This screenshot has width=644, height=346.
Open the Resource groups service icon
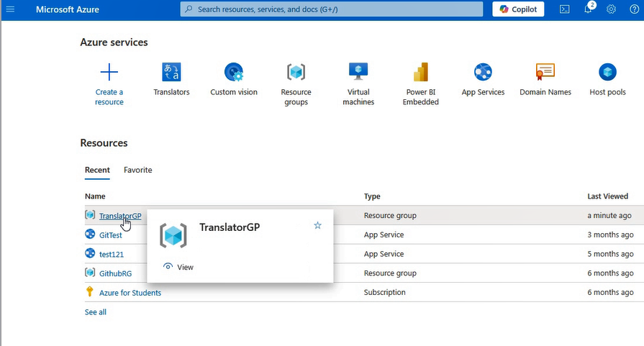click(296, 72)
